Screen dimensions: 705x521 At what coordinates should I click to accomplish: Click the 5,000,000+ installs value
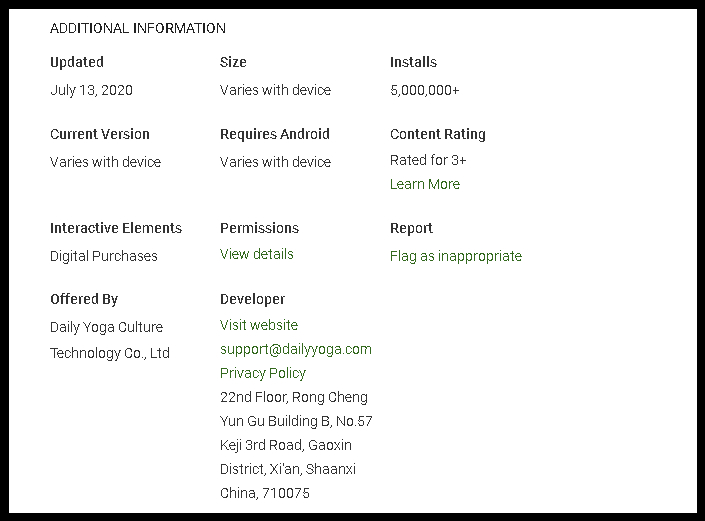click(425, 90)
